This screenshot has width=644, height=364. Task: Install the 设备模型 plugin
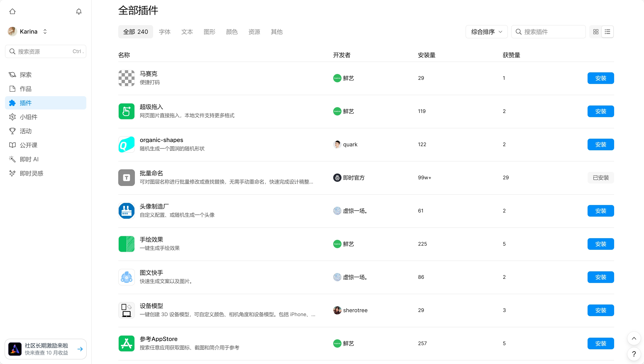pyautogui.click(x=600, y=310)
